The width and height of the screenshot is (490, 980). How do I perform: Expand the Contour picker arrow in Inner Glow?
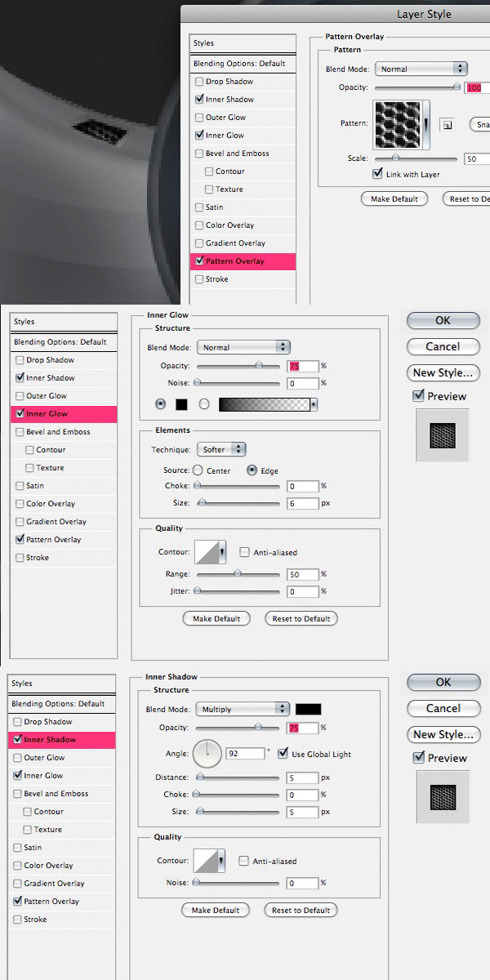tap(222, 552)
